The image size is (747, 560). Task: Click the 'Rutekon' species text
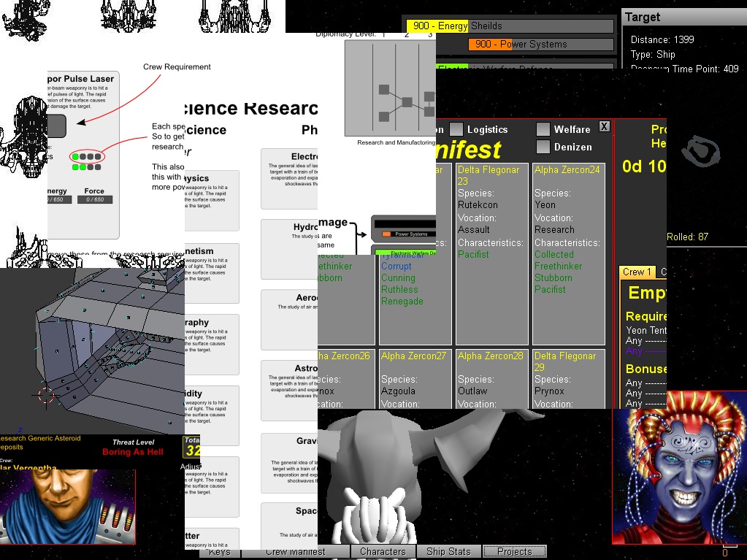point(478,204)
